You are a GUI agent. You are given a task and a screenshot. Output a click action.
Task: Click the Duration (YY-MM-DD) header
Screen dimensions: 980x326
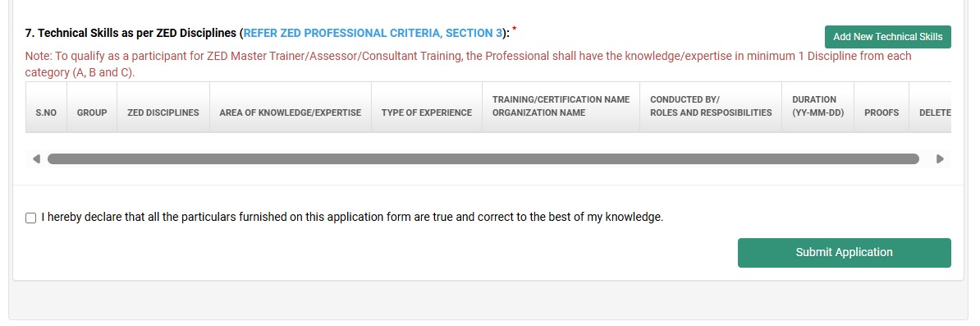[813, 107]
